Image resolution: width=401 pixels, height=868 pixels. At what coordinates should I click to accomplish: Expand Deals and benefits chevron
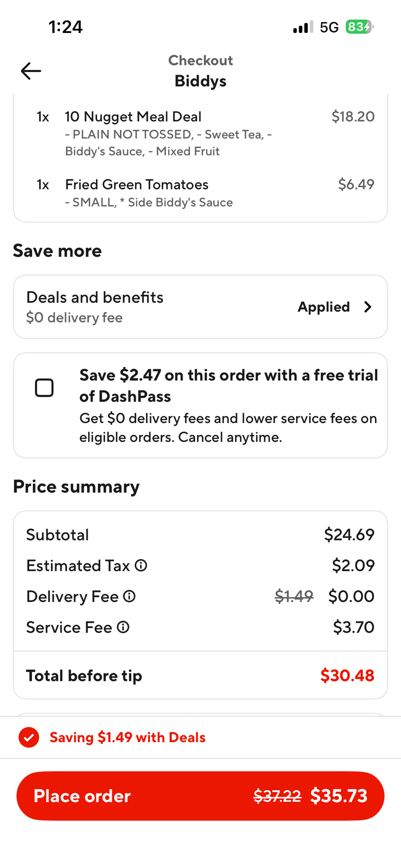coord(368,307)
